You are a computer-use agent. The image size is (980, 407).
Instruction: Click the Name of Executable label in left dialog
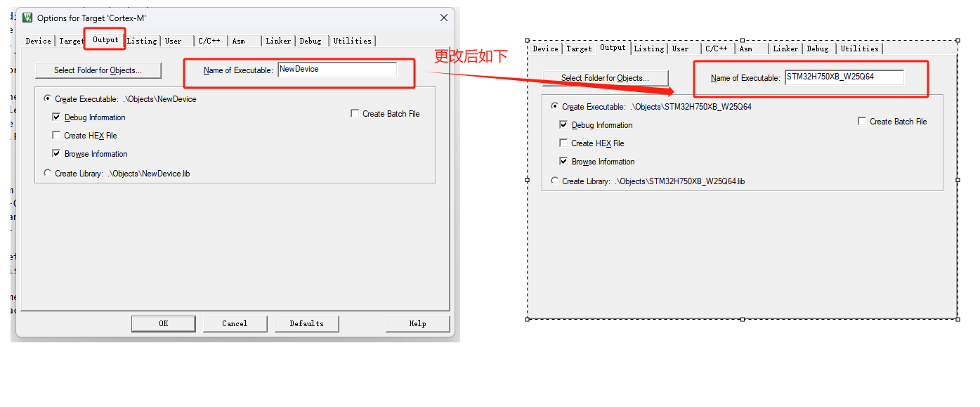pos(238,70)
